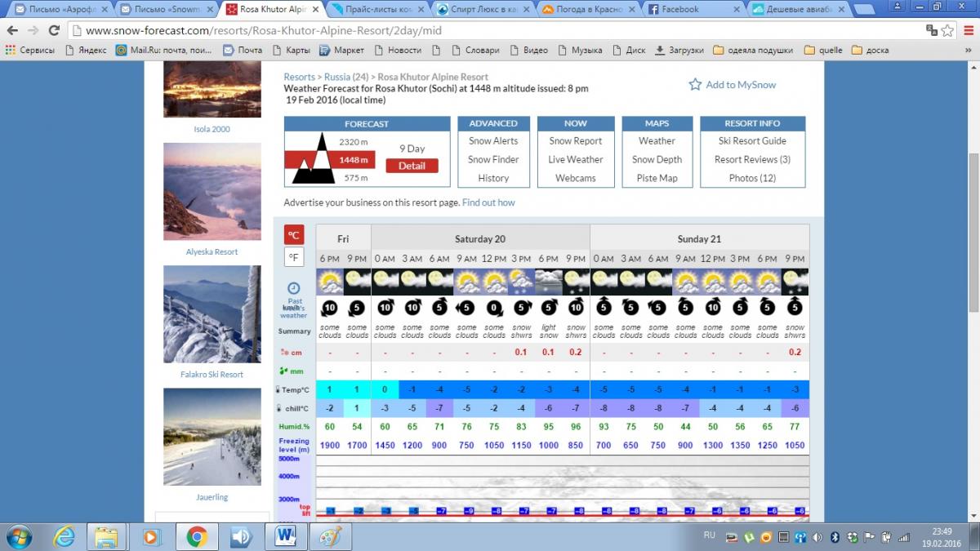Open Internet Explorer from the taskbar

(64, 536)
